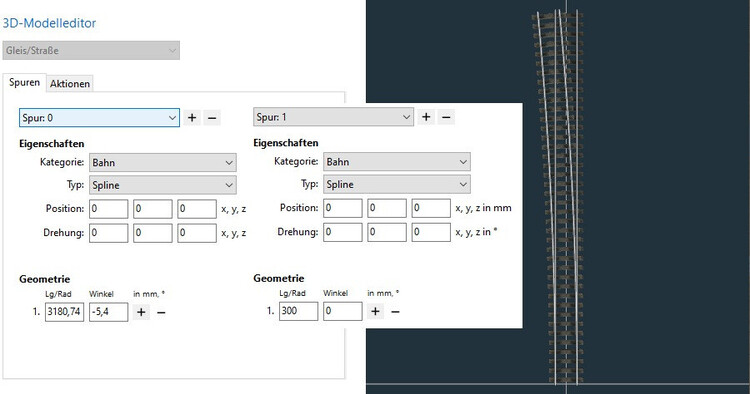
Task: Delete geometry segment beside 3180,74 row
Action: click(161, 312)
